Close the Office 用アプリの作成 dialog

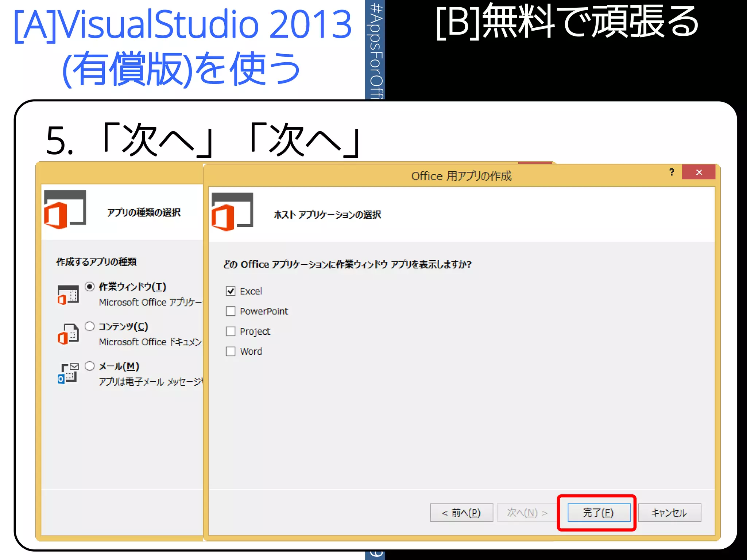[x=698, y=172]
